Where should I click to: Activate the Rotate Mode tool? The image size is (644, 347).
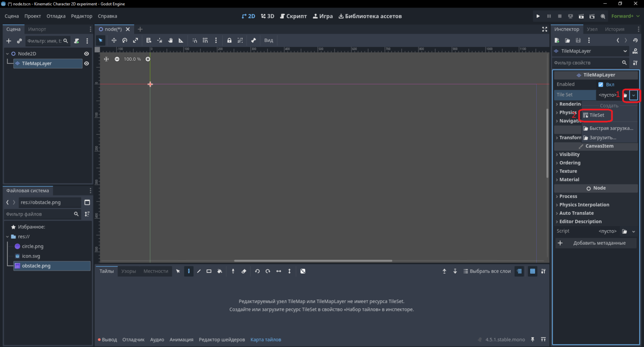(125, 40)
